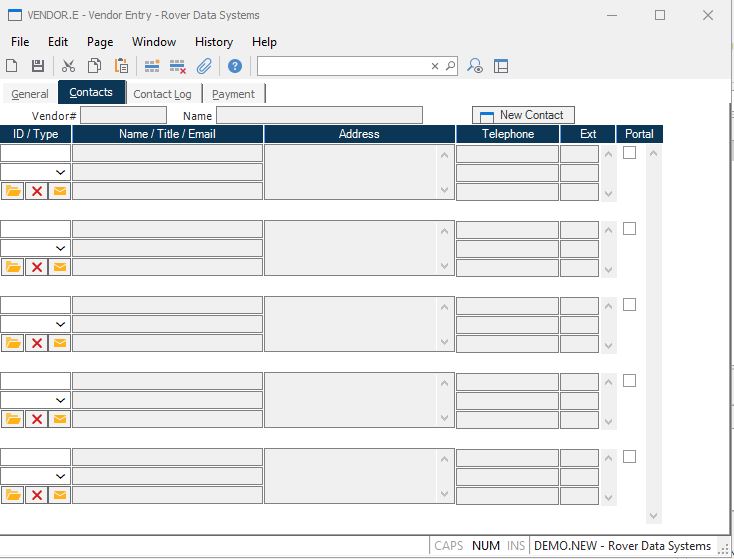Click the first contact's red X delete icon
The height and width of the screenshot is (559, 734).
tap(37, 191)
